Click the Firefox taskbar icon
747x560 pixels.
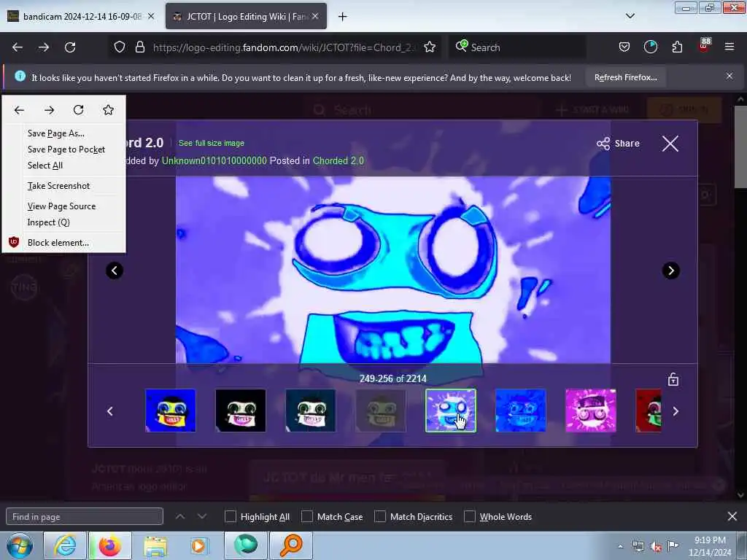(109, 545)
